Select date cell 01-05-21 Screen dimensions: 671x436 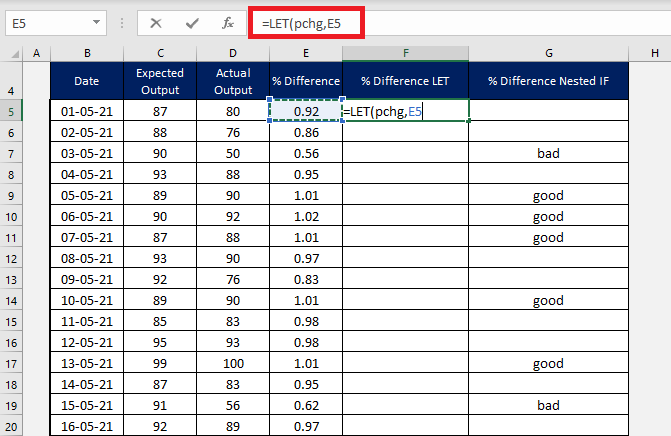coord(87,111)
